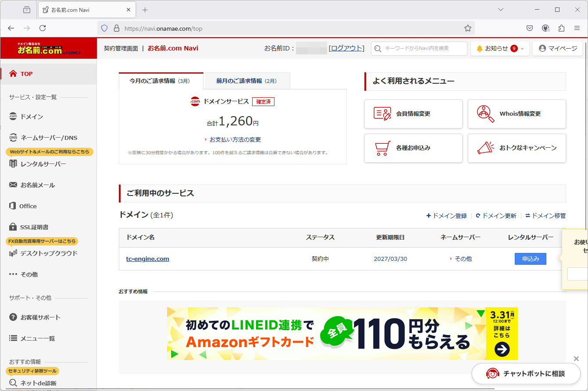Click the shopping cart 各種お申込み icon

(382, 148)
